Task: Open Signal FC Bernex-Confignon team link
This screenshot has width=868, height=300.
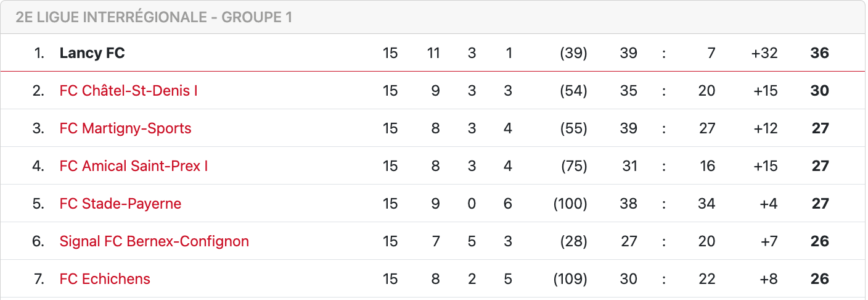Action: click(x=154, y=241)
